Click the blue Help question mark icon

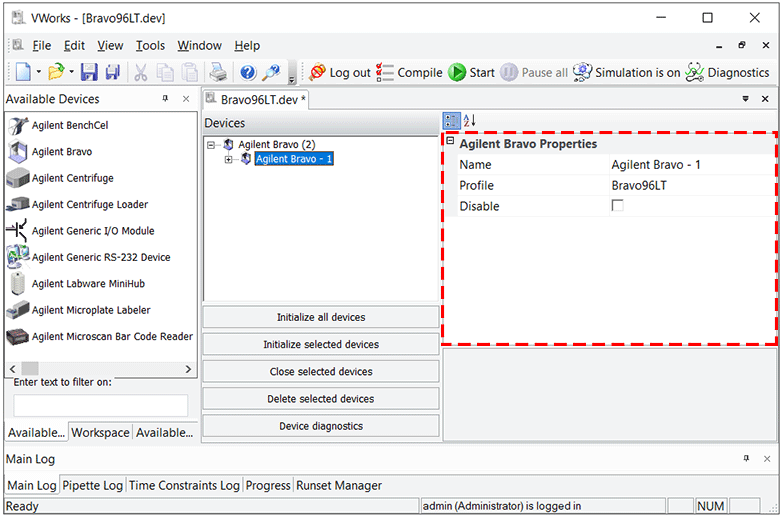click(x=247, y=72)
